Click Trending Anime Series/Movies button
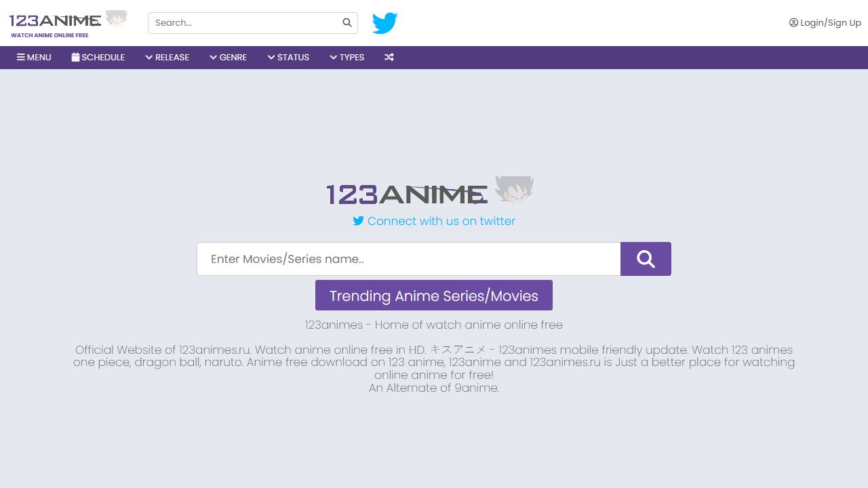868x488 pixels. [434, 296]
